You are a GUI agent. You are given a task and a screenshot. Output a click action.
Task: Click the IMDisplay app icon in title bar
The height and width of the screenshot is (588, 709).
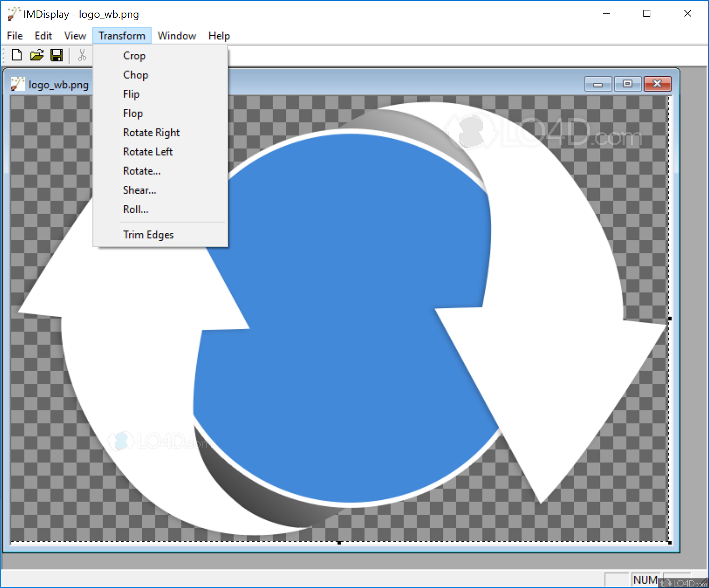pos(13,14)
